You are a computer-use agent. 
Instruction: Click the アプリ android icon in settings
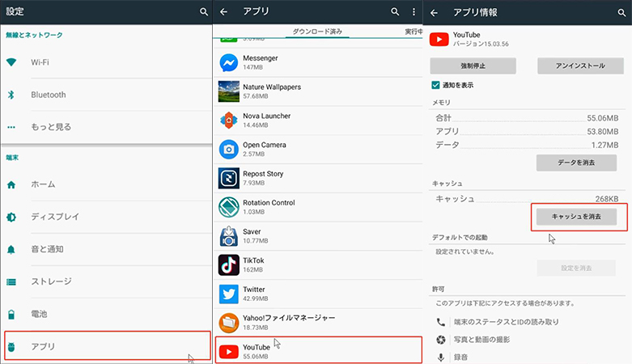point(11,347)
